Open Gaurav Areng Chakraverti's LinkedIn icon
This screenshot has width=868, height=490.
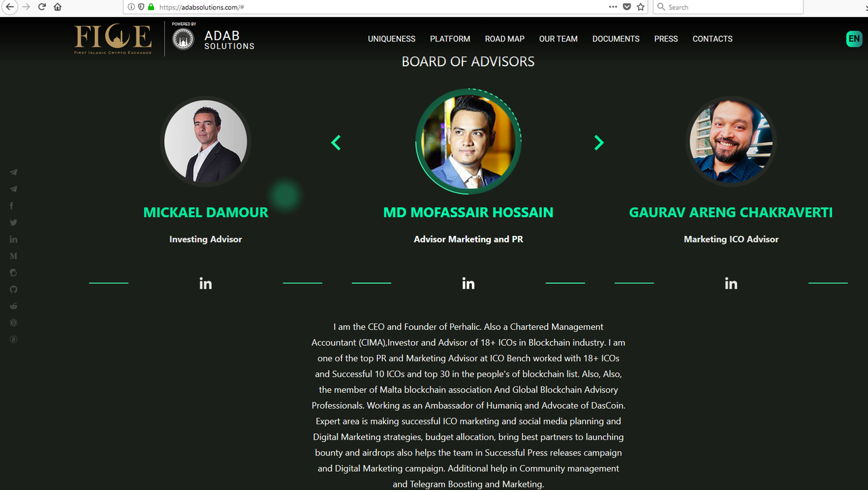click(731, 283)
